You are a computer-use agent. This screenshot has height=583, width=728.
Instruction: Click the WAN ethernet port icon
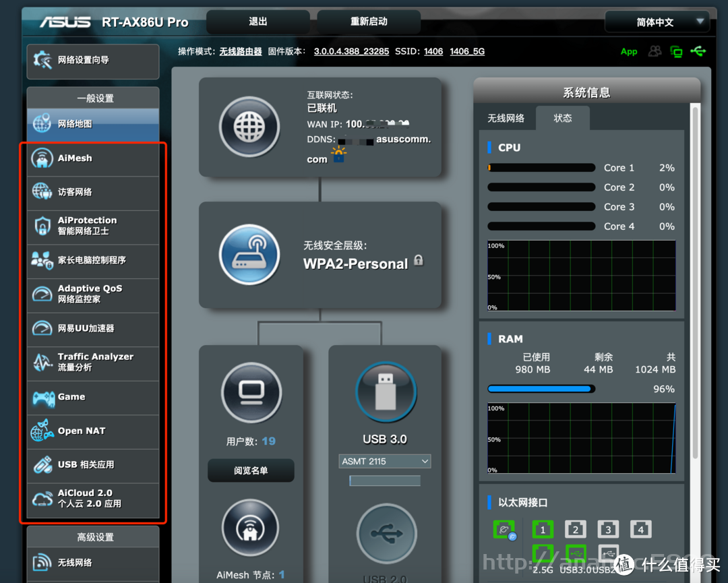coord(504,530)
